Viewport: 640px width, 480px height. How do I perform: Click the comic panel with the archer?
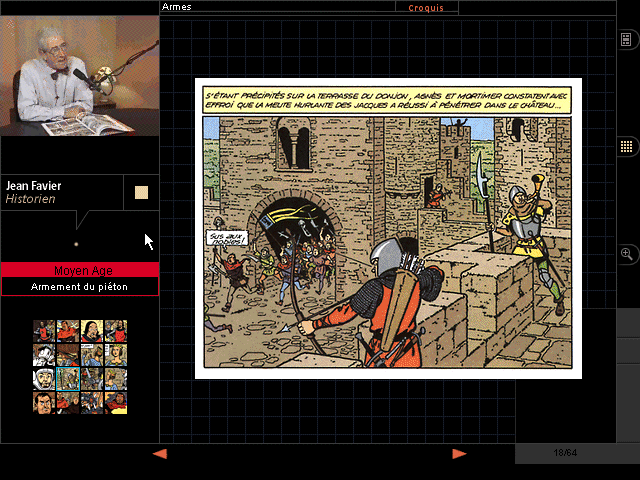tap(387, 242)
